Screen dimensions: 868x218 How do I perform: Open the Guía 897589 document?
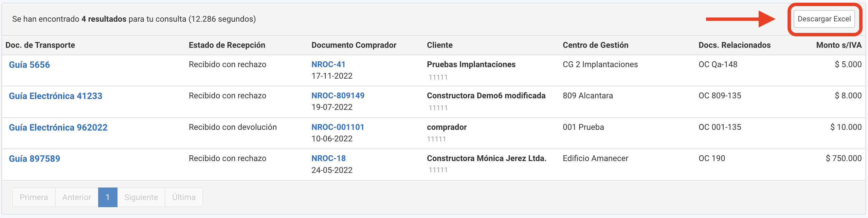[x=34, y=159]
